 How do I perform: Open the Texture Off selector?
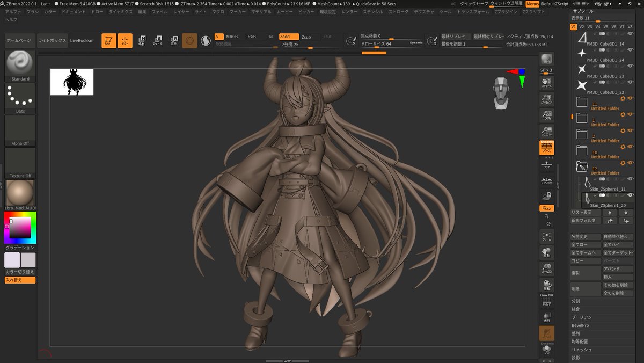tap(20, 163)
